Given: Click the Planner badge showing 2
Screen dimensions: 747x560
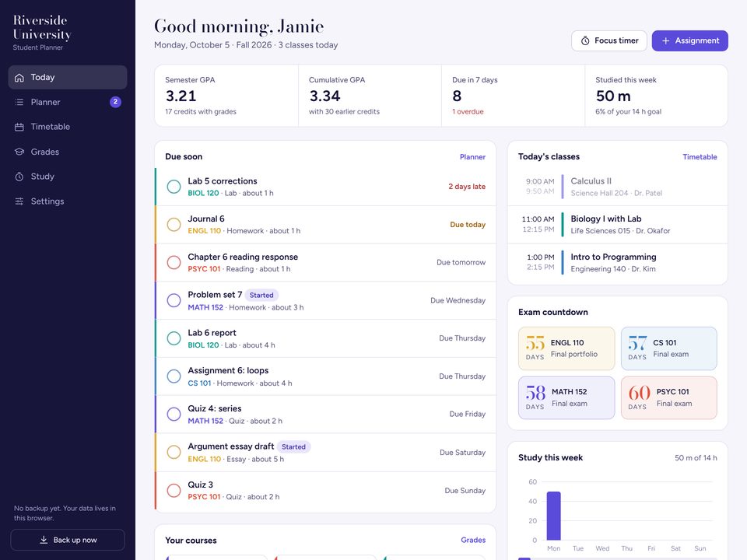Looking at the screenshot, I should 115,102.
